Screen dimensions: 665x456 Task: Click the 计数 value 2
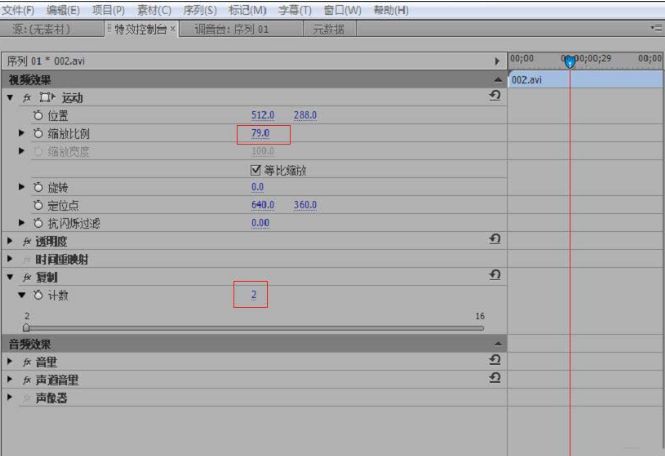(x=254, y=295)
